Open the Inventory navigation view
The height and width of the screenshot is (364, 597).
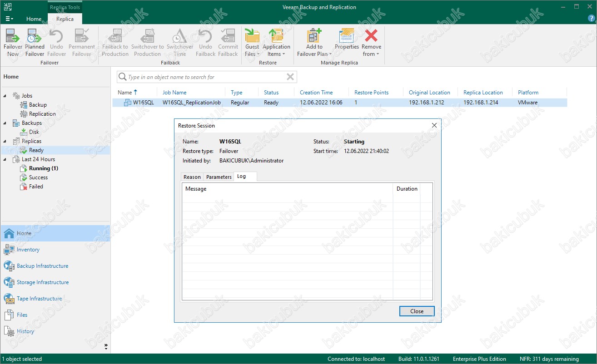coord(55,250)
